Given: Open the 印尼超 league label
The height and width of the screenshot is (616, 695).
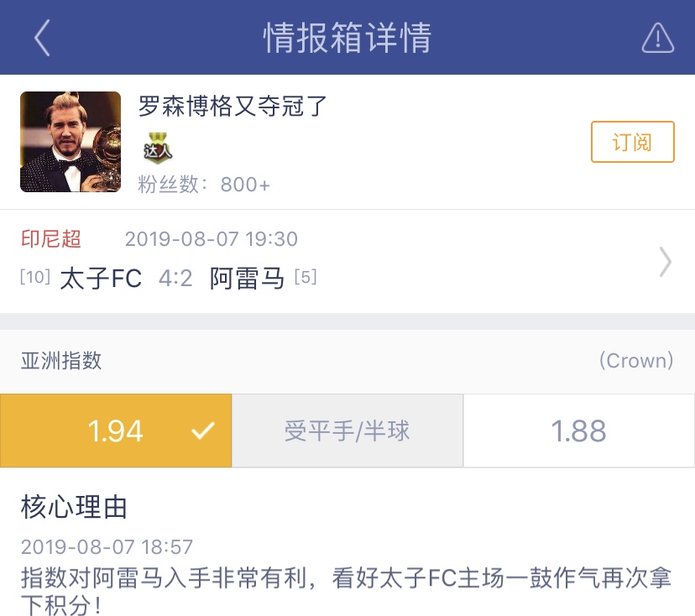Looking at the screenshot, I should (51, 239).
